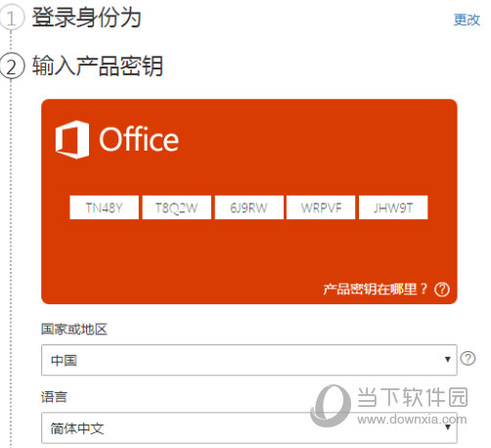
Task: Open the 国家或地区 dropdown showing 中国
Action: coord(249,360)
